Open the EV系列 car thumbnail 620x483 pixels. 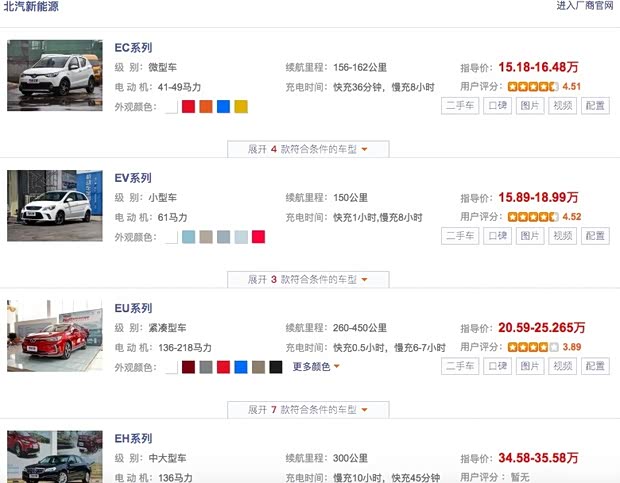(55, 206)
